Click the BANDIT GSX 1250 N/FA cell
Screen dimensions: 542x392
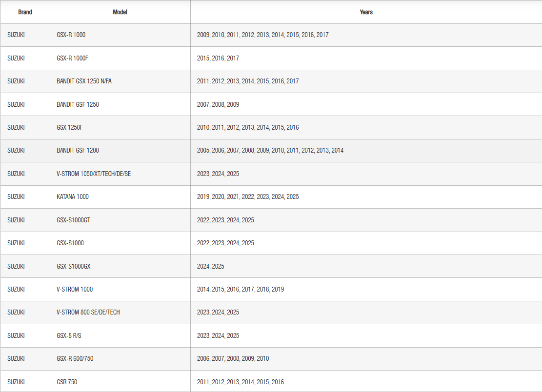pos(84,81)
